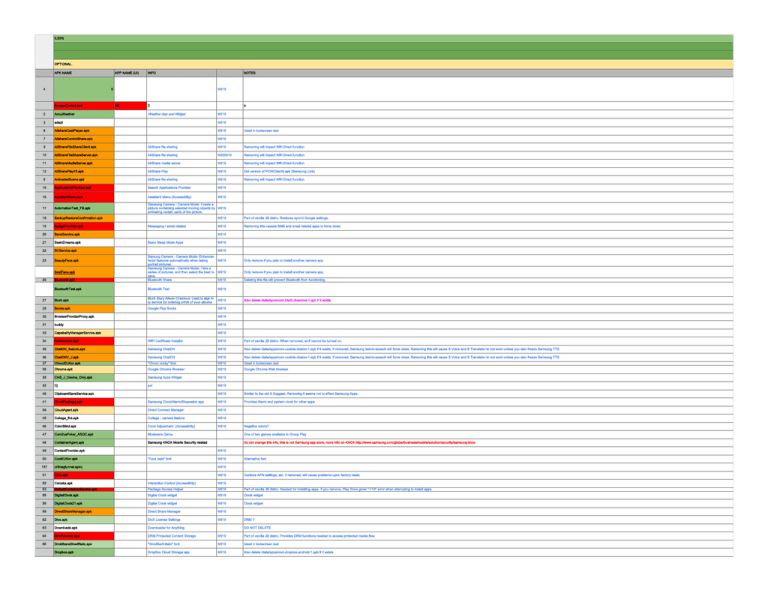This screenshot has width=768, height=593.
Task: Select the AllSharePlay15.apk cell
Action: click(x=84, y=171)
